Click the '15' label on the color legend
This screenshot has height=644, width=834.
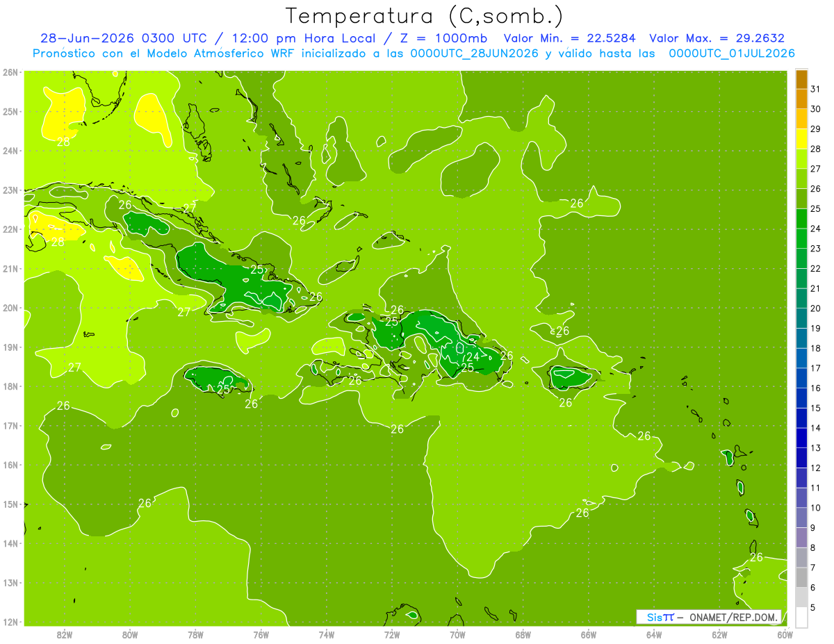click(x=816, y=408)
